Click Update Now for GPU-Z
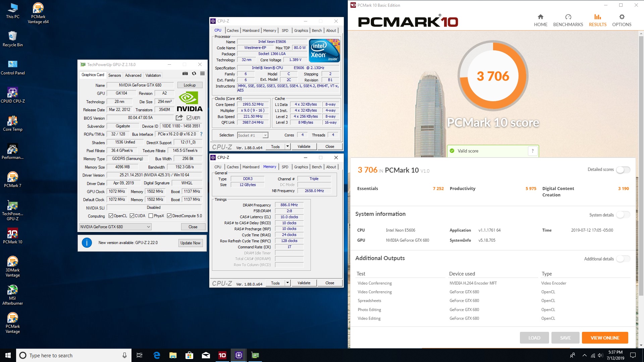Viewport: 644px width, 362px height. click(190, 243)
